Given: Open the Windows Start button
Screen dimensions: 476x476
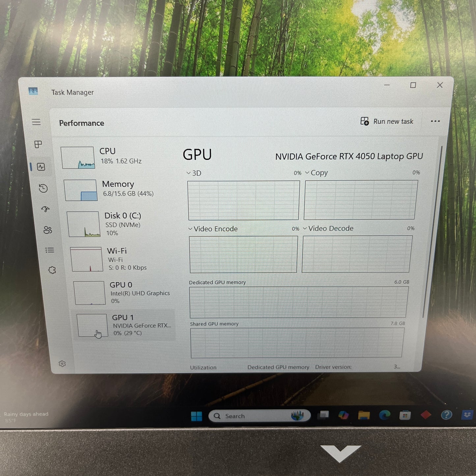Looking at the screenshot, I should coord(197,416).
